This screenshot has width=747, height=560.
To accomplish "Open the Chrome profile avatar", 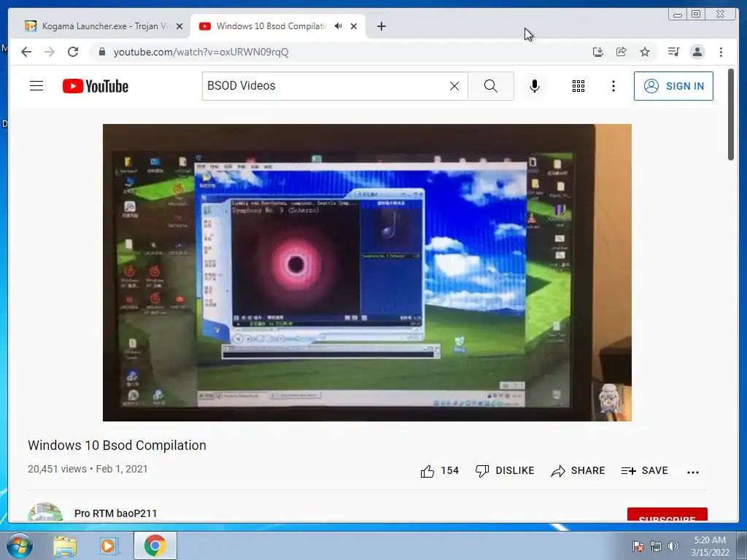I will [x=697, y=52].
